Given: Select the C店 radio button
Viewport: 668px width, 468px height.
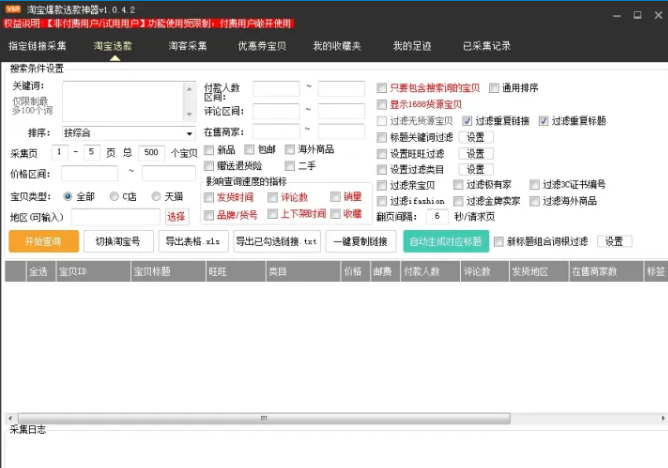Looking at the screenshot, I should [114, 196].
